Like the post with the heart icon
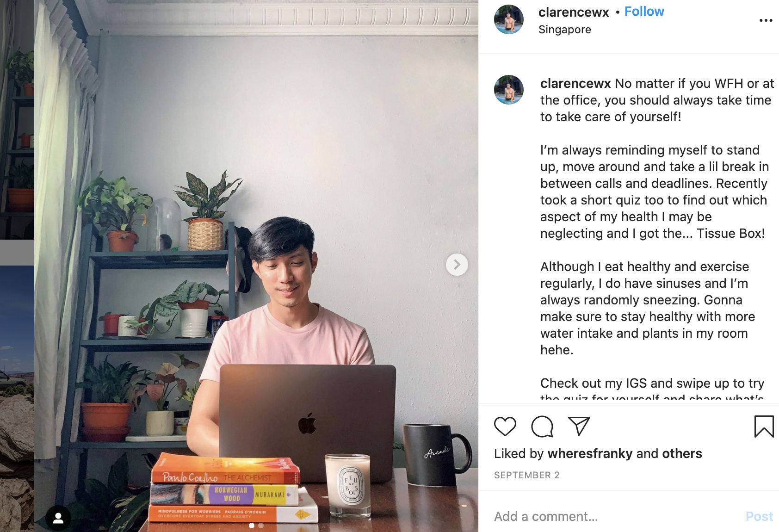The height and width of the screenshot is (532, 779). [505, 426]
